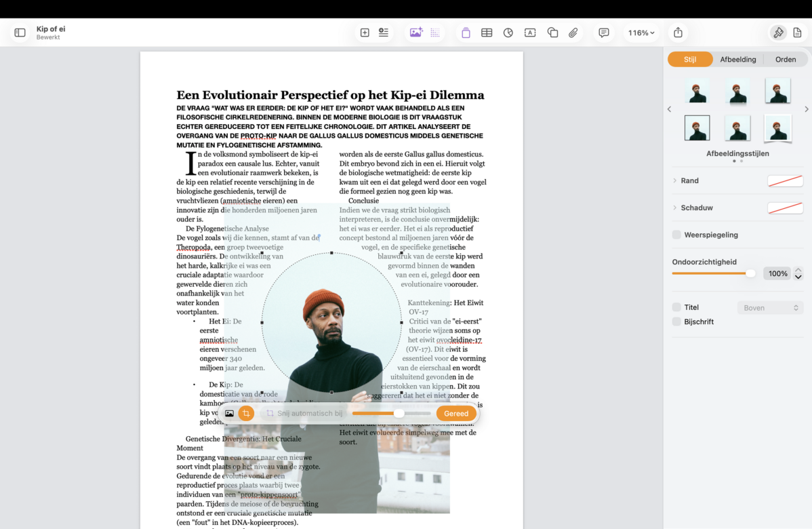This screenshot has width=812, height=529.
Task: Switch to the Afbeelding tab
Action: (737, 60)
